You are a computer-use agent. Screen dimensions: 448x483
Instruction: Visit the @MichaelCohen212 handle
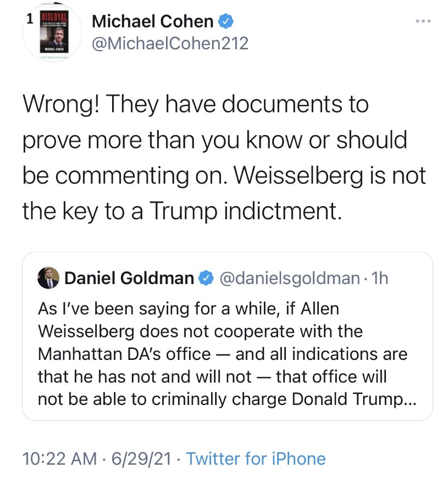pyautogui.click(x=170, y=43)
